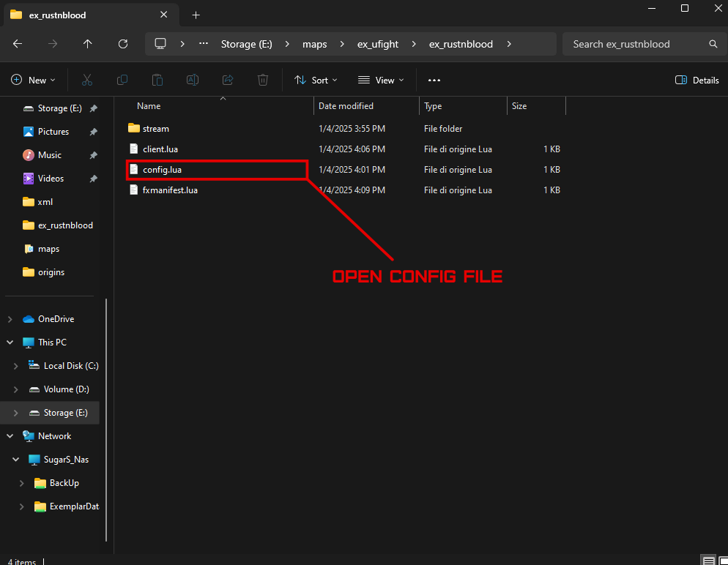Unpin Storage (E:) from Quick access
728x565 pixels.
tap(93, 108)
